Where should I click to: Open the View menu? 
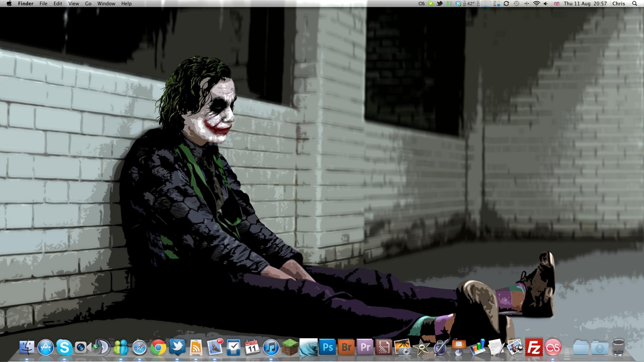pos(73,4)
